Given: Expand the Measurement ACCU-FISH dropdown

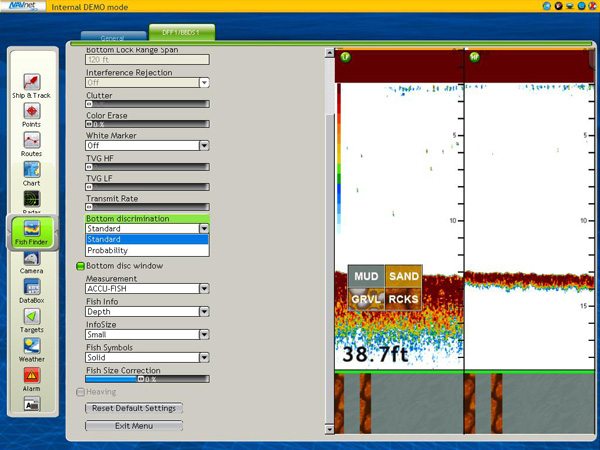Looking at the screenshot, I should 204,289.
